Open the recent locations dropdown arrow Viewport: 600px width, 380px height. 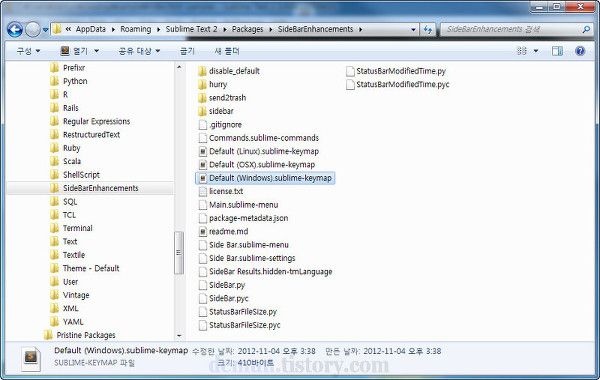tap(45, 30)
